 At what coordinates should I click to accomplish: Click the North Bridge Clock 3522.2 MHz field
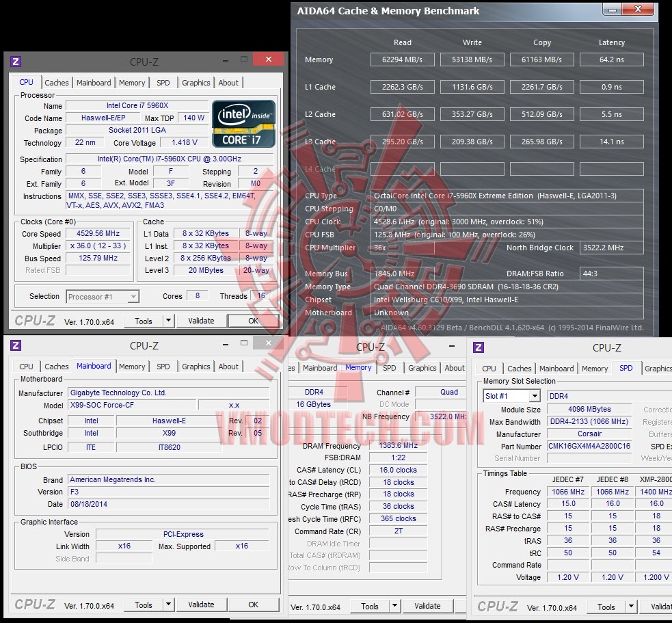click(612, 248)
